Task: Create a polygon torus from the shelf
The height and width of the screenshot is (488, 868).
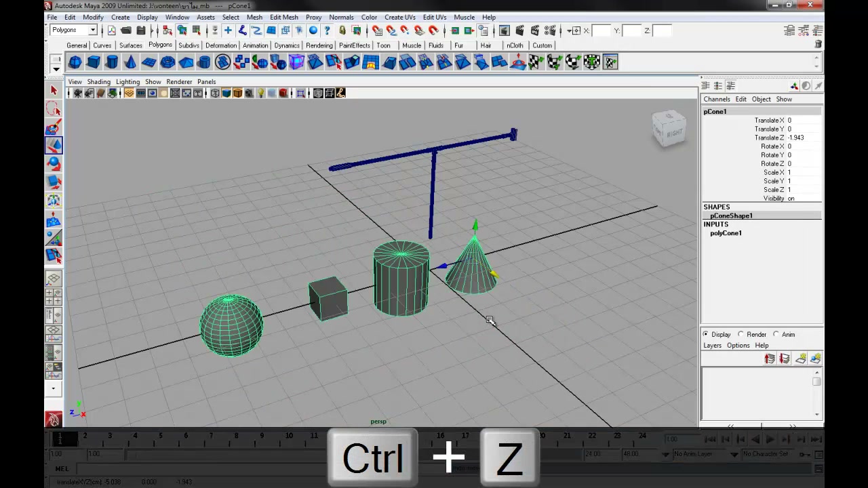Action: 167,62
